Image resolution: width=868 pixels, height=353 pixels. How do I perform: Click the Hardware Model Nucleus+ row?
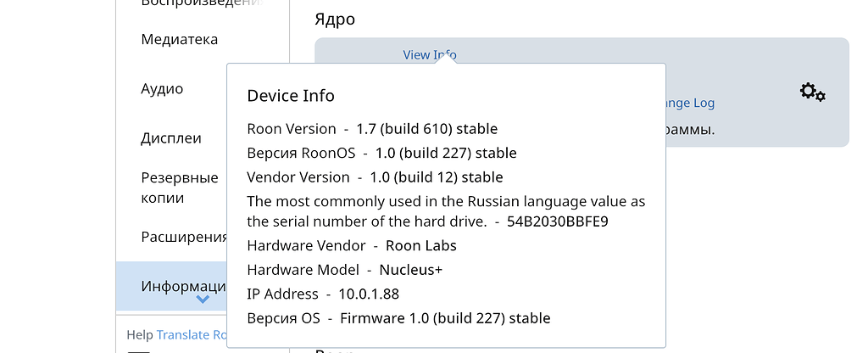coord(345,270)
